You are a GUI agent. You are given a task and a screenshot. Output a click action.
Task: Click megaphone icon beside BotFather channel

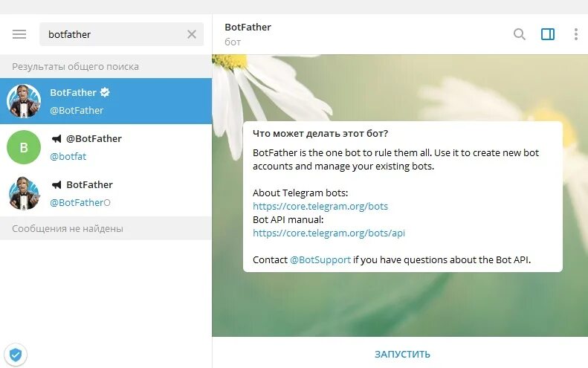pyautogui.click(x=56, y=185)
